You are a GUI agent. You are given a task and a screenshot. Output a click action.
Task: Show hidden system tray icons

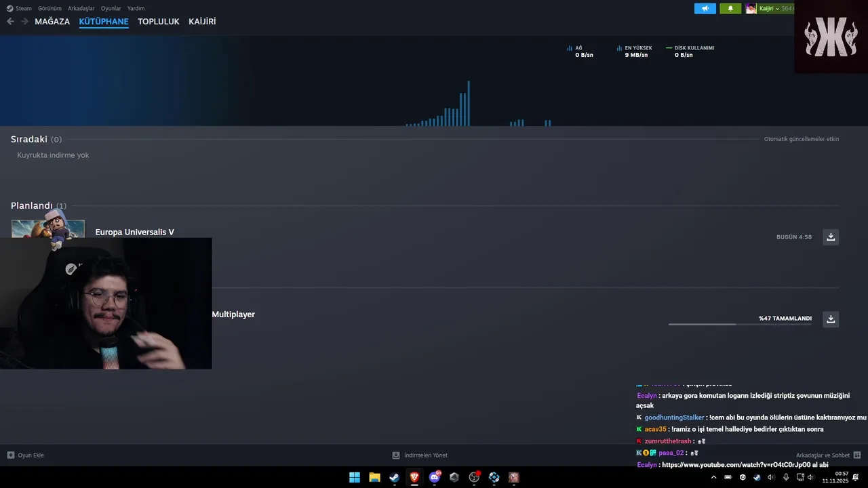click(x=713, y=477)
